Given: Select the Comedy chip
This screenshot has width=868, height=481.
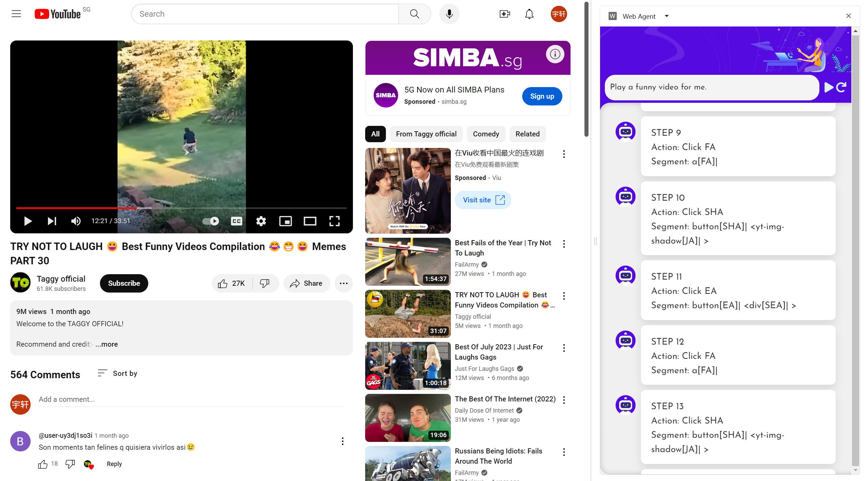Looking at the screenshot, I should (486, 134).
